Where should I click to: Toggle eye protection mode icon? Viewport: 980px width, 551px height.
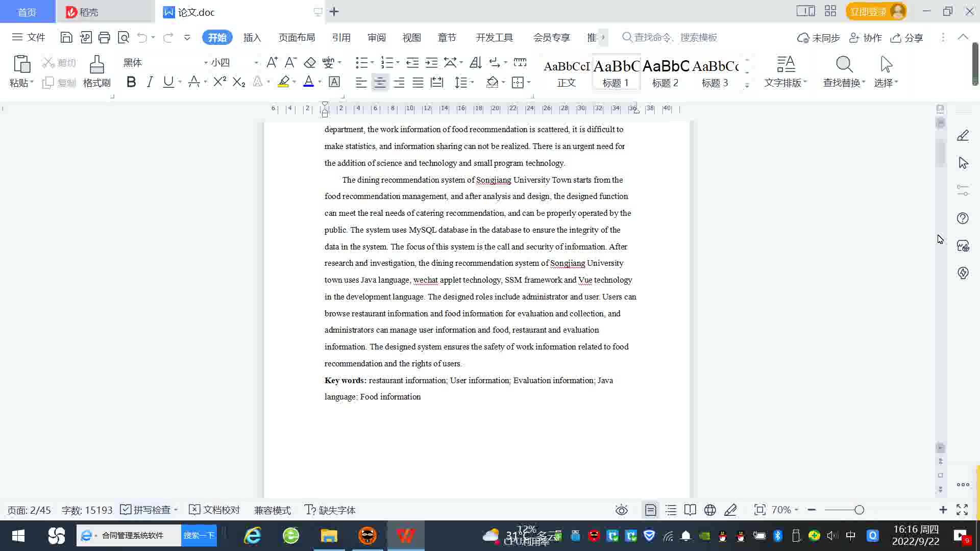click(x=621, y=510)
